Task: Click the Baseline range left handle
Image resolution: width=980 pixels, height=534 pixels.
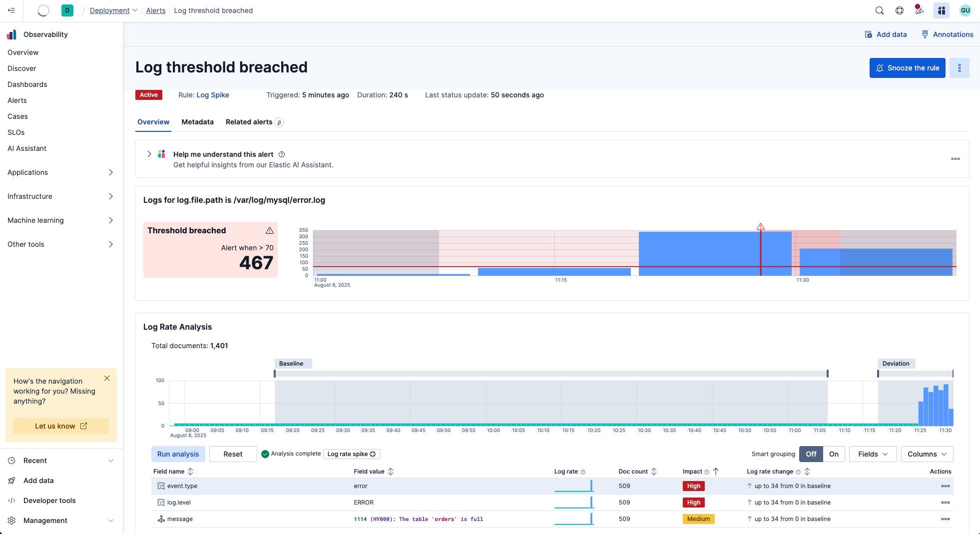Action: [275, 374]
